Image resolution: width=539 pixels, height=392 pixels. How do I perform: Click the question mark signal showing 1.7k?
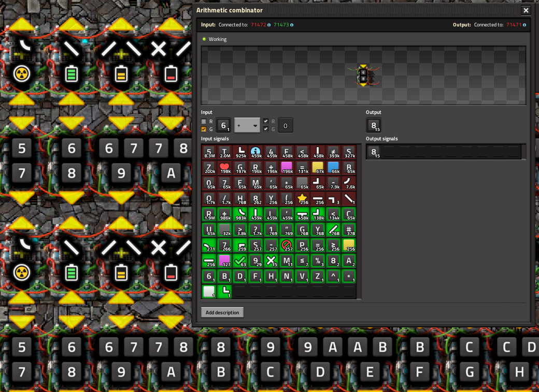tap(256, 230)
